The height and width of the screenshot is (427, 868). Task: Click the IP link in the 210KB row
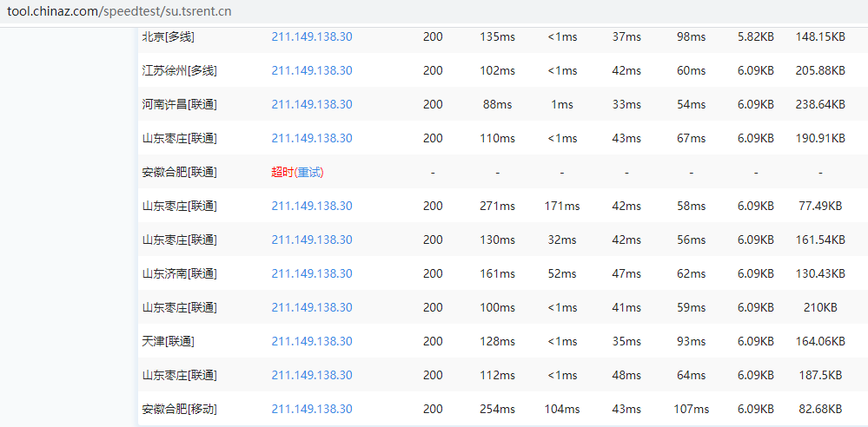[312, 307]
